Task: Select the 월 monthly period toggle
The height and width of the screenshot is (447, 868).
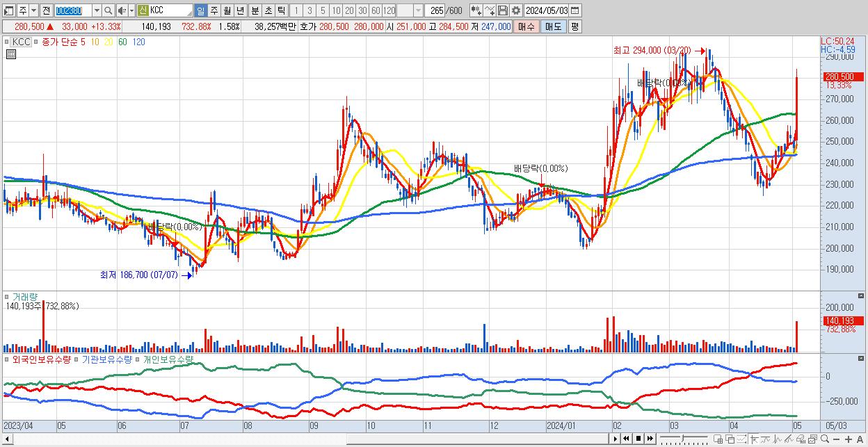Action: (x=227, y=10)
